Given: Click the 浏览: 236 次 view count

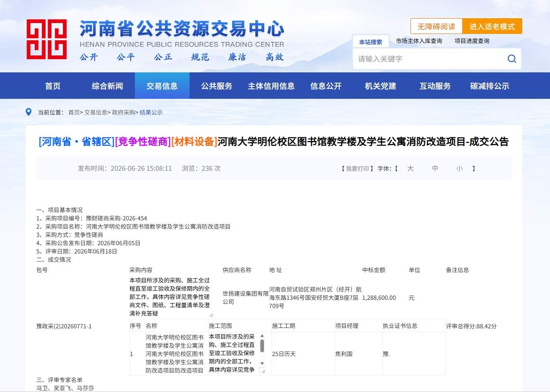Looking at the screenshot, I should point(201,169).
